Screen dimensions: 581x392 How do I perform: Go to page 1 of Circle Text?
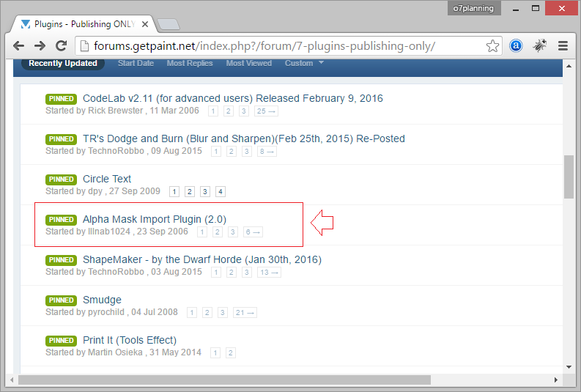click(174, 191)
